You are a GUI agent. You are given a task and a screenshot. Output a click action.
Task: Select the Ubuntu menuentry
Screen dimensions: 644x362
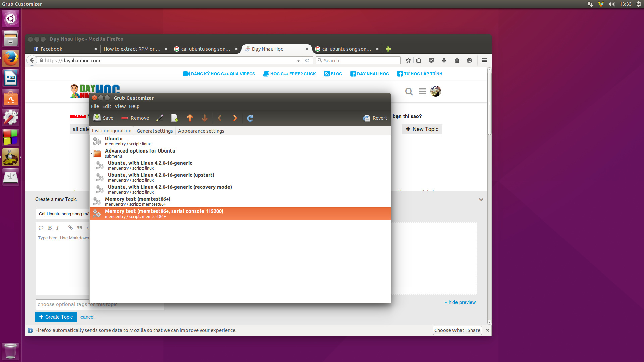click(x=240, y=141)
